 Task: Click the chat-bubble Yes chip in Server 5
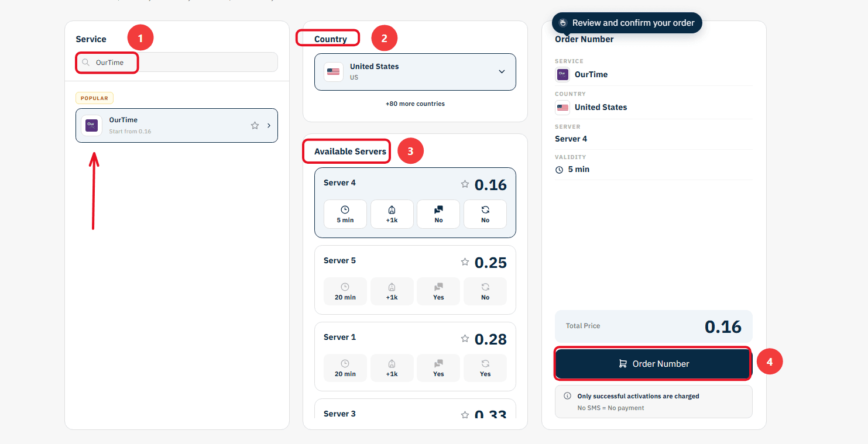pyautogui.click(x=438, y=291)
